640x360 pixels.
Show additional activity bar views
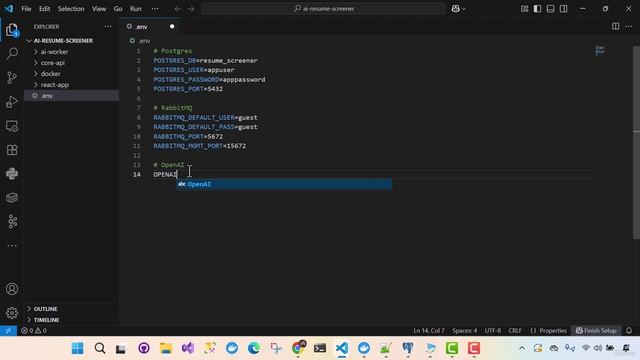(12, 245)
